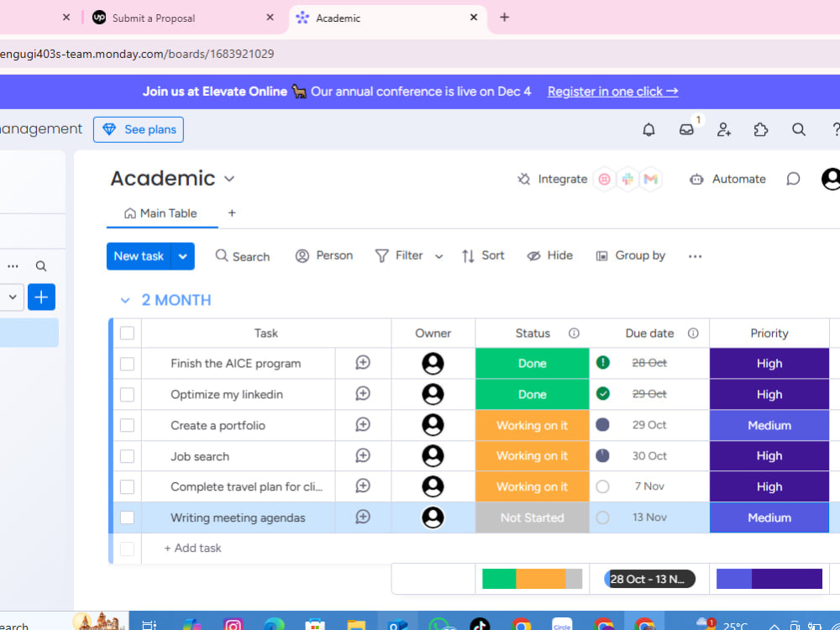Image resolution: width=840 pixels, height=630 pixels.
Task: Click the green checkmark beside 29 Oct
Action: tap(602, 394)
